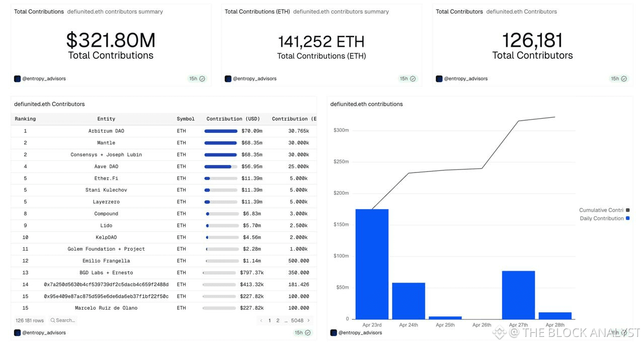Click entropy_advisors avatar in Total Contributions (ETH) panel
644x345 pixels.
[228, 79]
